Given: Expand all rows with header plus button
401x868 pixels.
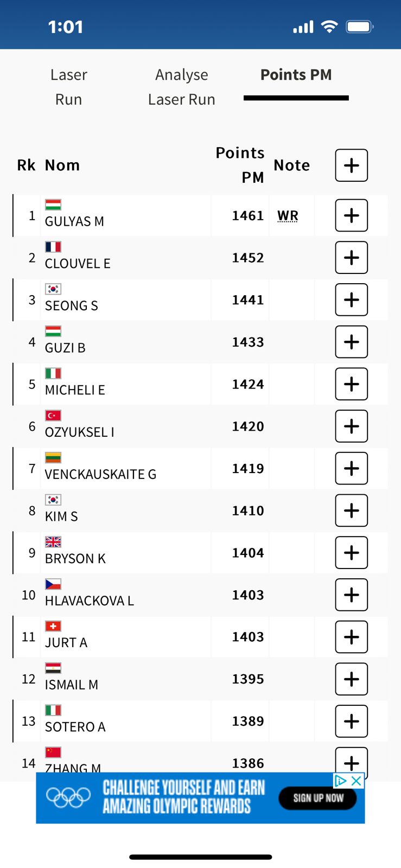Looking at the screenshot, I should [351, 165].
